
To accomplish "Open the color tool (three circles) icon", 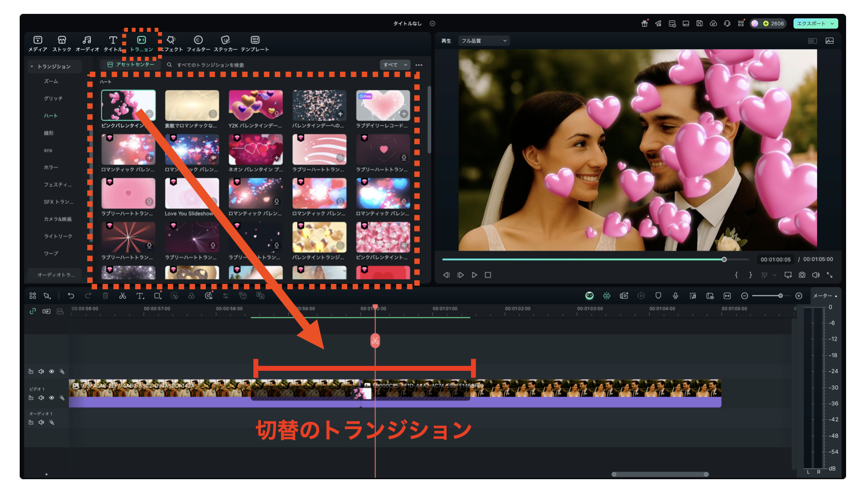I will [x=191, y=296].
